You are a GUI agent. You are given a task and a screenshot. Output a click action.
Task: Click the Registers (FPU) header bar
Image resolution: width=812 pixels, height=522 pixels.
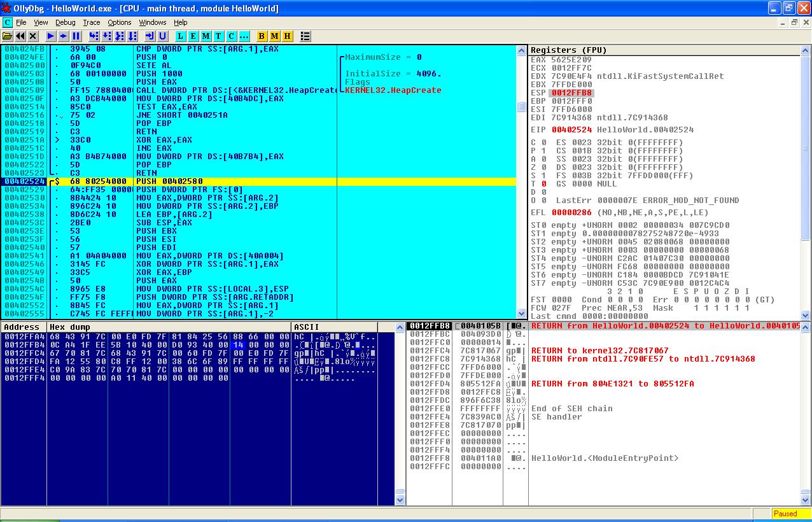[664, 50]
